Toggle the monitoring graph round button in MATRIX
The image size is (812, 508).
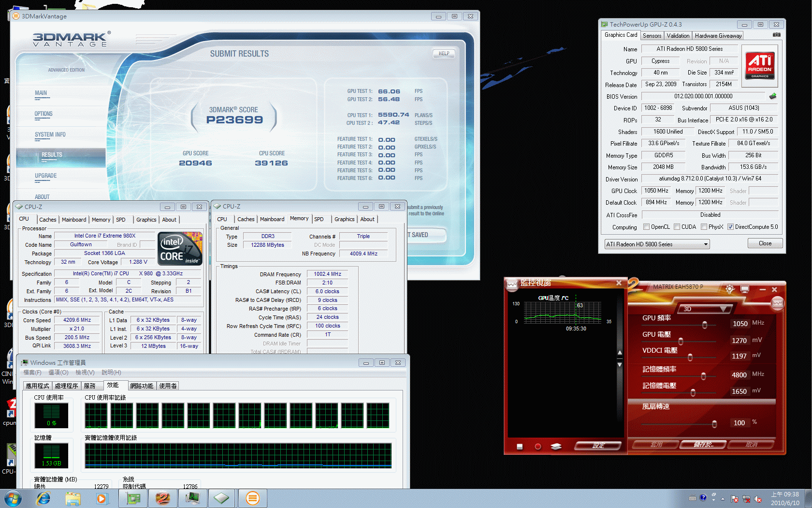pyautogui.click(x=778, y=303)
